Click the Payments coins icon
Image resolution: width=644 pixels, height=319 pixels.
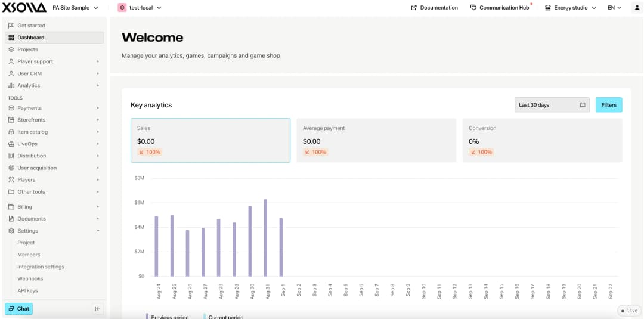point(11,108)
